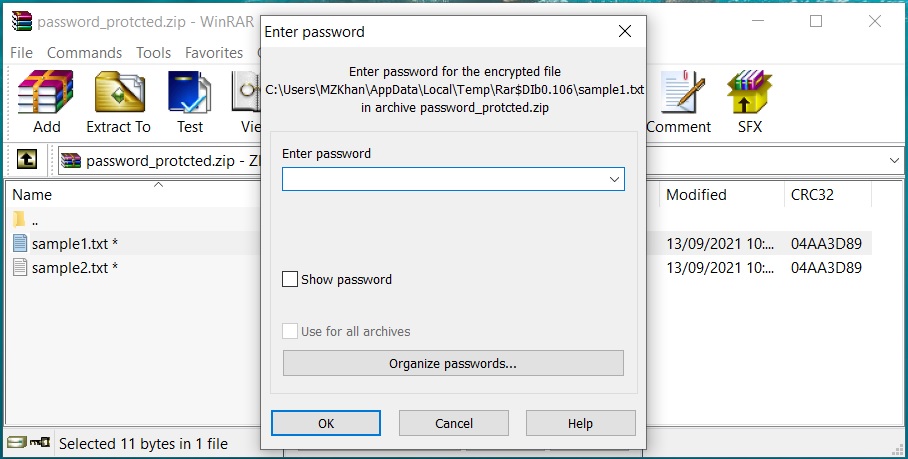Click the Comment toolbar icon
This screenshot has width=908, height=459.
click(679, 92)
